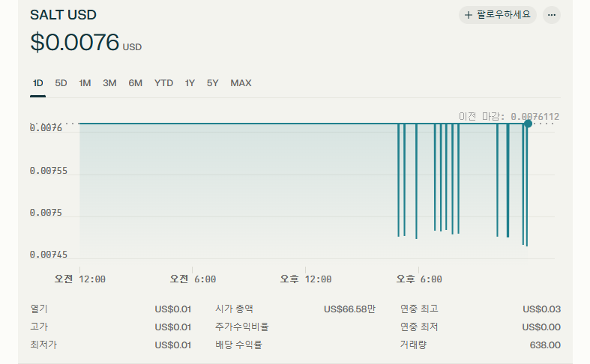Click the $0.0076 price value
Screen dimensions: 590x364
click(74, 42)
